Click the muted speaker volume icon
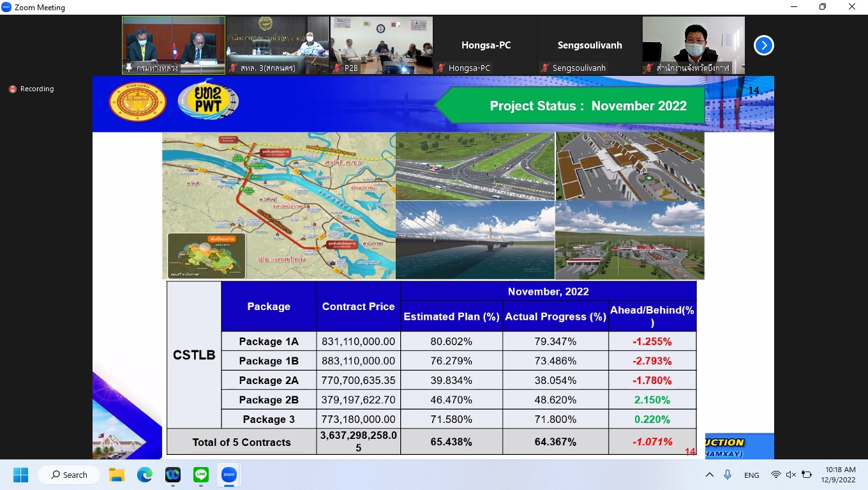 [791, 475]
